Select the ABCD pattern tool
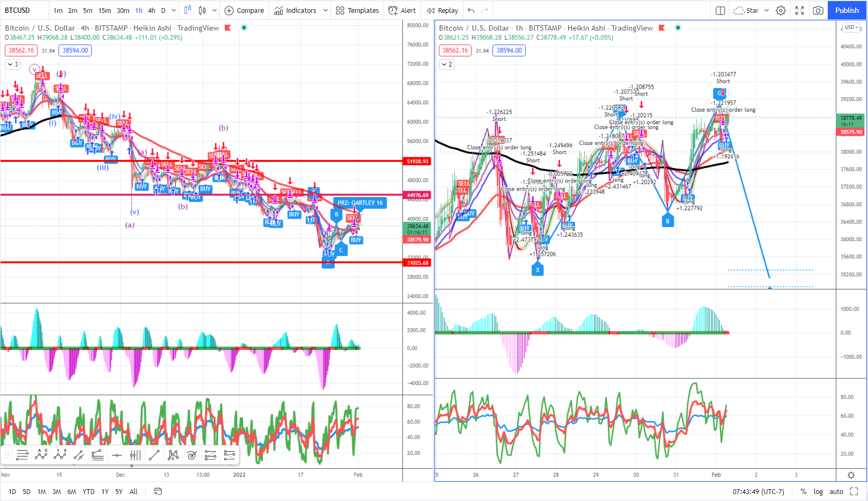Viewport: 868px width, 501px height. [41, 455]
